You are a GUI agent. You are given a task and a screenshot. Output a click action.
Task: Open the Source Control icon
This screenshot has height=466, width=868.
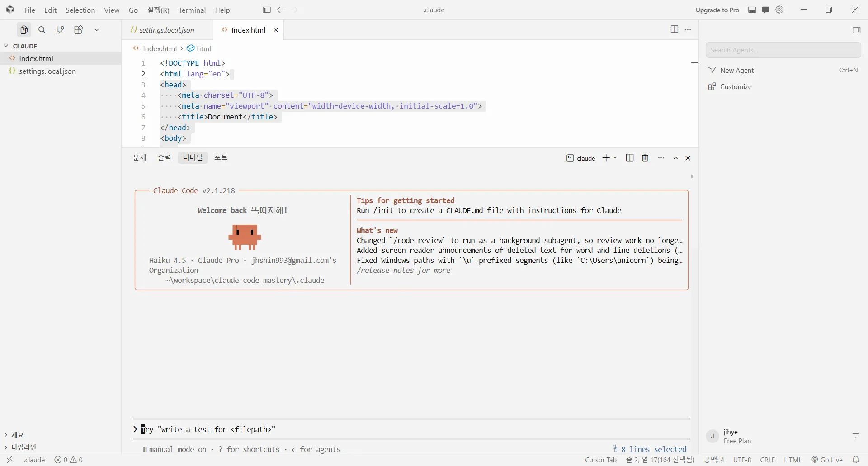(60, 30)
